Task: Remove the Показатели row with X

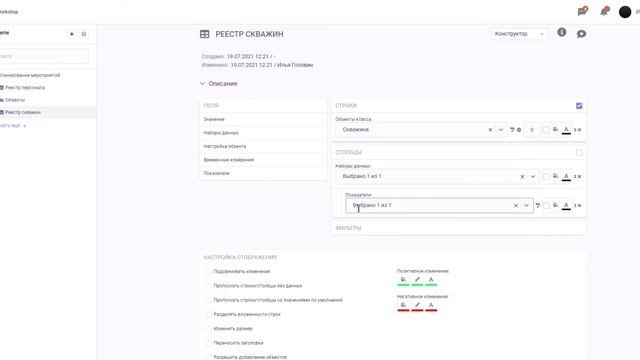Action: (580, 206)
